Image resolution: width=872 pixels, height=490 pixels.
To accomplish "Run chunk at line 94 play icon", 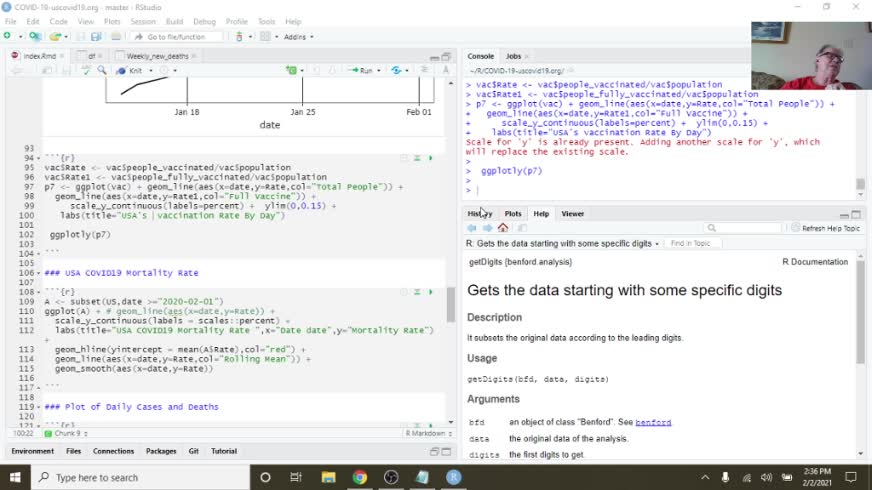I will (x=430, y=158).
